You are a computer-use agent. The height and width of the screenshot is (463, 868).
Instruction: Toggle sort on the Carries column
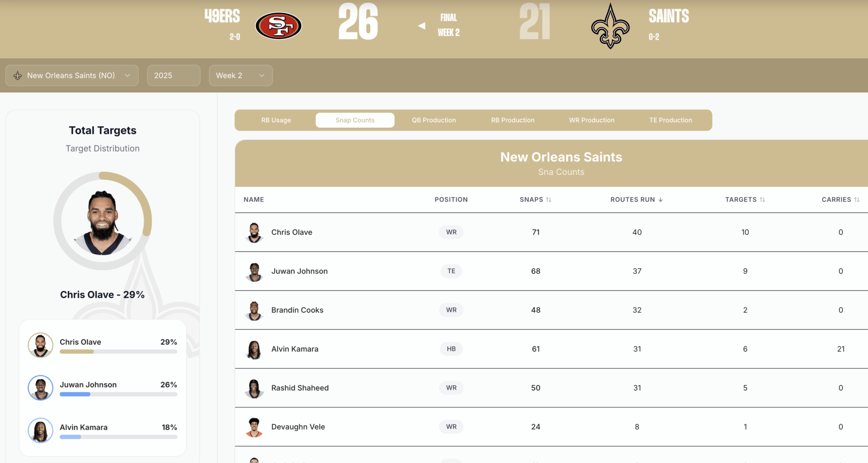point(859,199)
